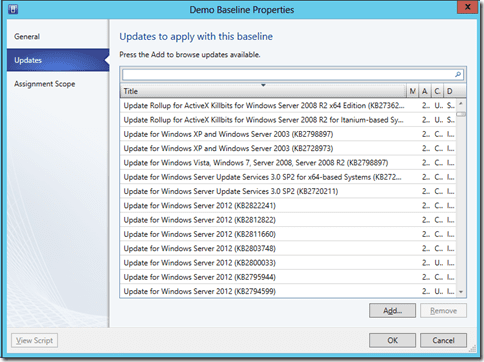Select Windows Server 2012 KB2822241 row
484x362 pixels.
pos(288,206)
